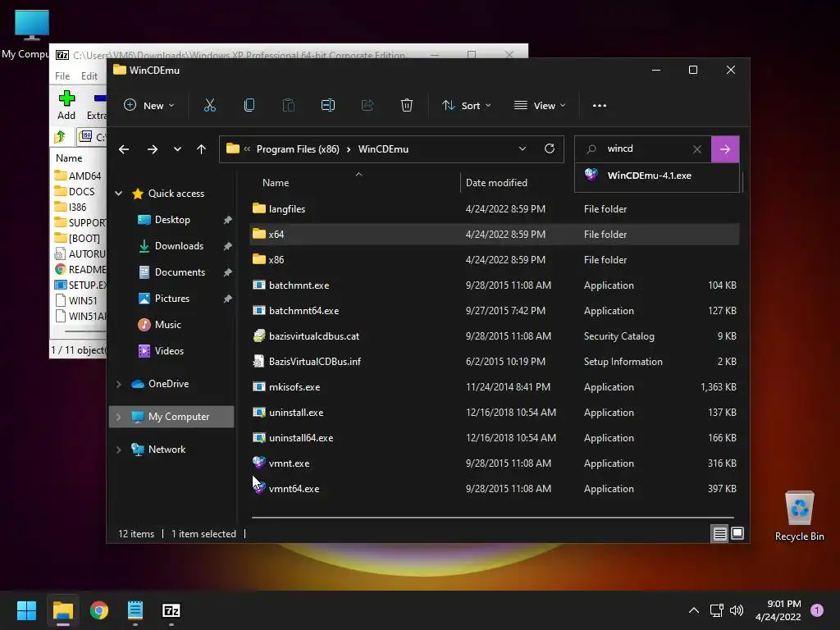This screenshot has width=840, height=630.
Task: Select the mkisofs.exe file icon
Action: click(258, 386)
